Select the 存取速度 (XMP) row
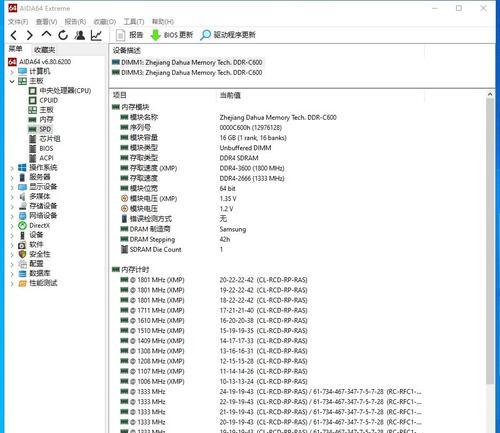500x433 pixels. [x=202, y=168]
